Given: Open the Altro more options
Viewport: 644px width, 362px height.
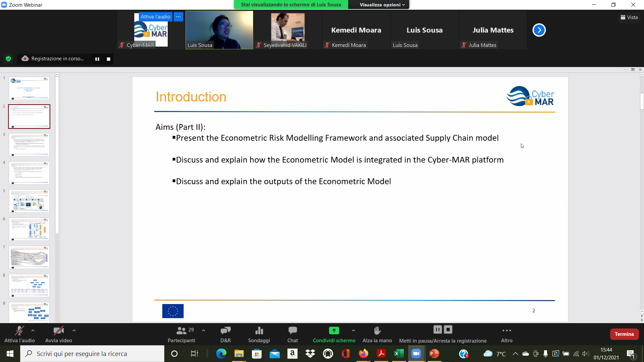Looking at the screenshot, I should [x=506, y=334].
